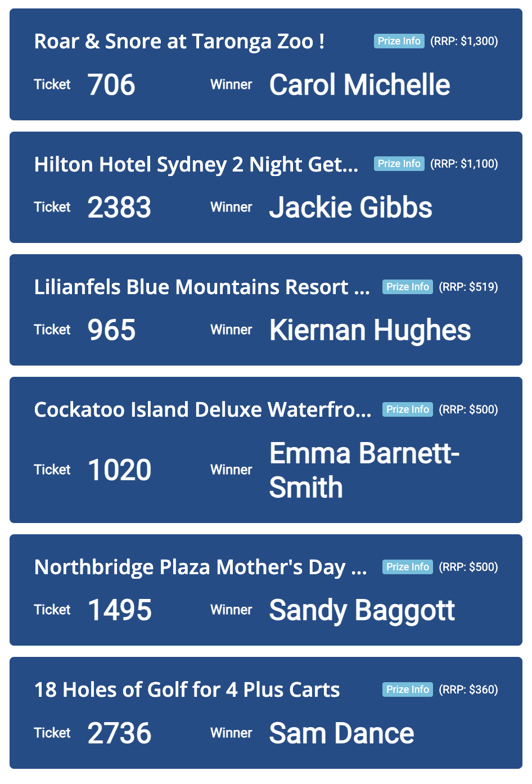The width and height of the screenshot is (532, 784).
Task: View Prize Info for Cockatoo Island Deluxe prize
Action: coord(407,409)
